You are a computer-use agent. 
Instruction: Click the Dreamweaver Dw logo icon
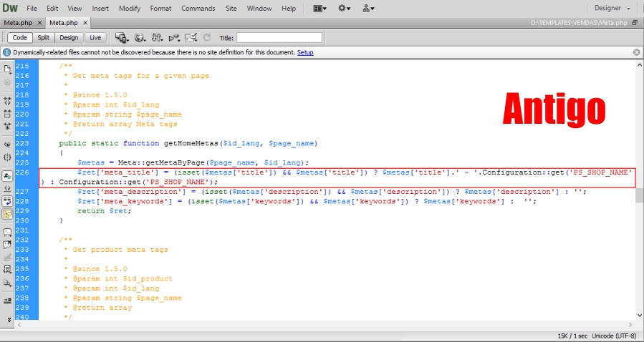10,9
